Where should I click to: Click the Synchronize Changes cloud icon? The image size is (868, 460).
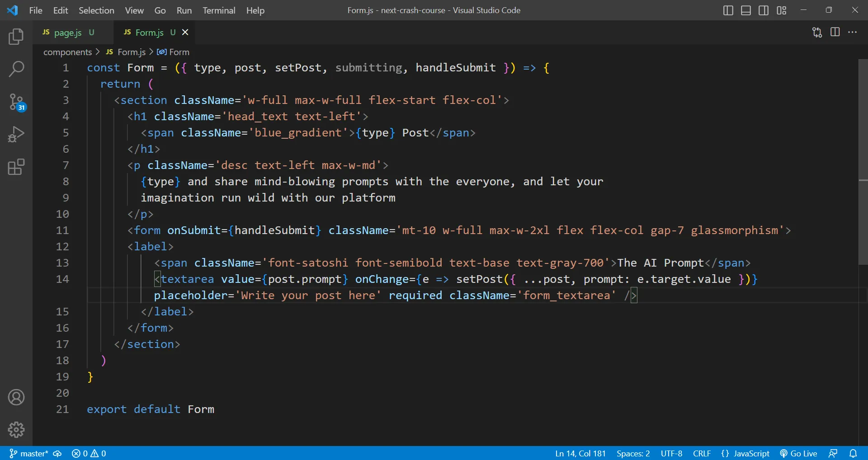(x=57, y=453)
